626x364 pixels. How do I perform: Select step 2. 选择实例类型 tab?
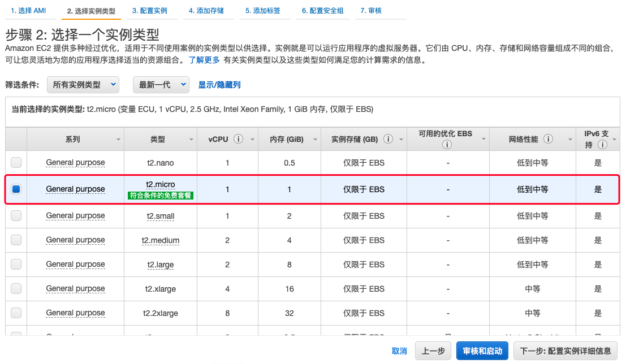[92, 11]
